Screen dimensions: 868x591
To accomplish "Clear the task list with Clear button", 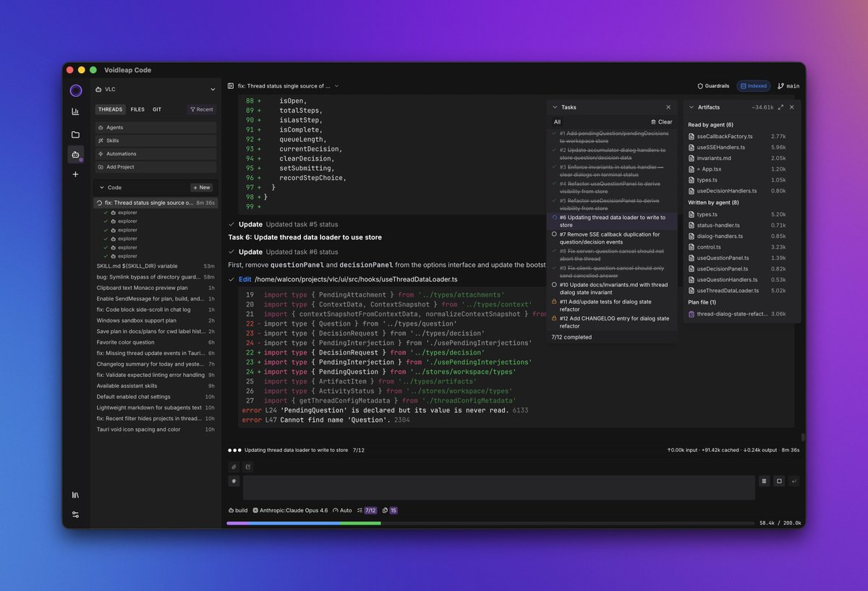I will [662, 122].
